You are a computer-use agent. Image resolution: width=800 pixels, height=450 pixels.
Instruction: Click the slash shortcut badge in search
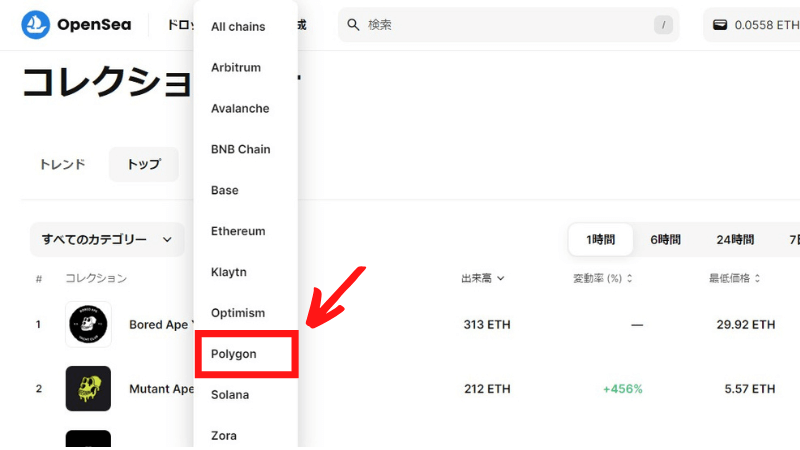click(x=663, y=24)
